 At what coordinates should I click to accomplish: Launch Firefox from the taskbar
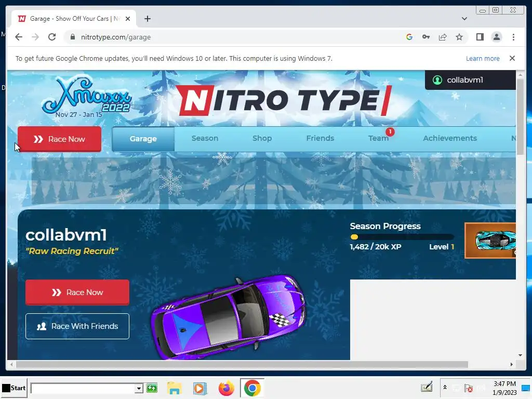(227, 388)
